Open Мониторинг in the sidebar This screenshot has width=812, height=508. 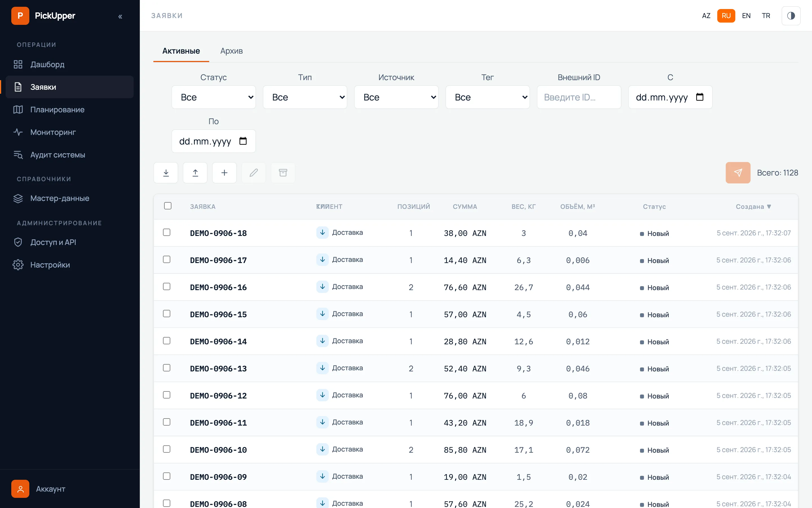70,132
